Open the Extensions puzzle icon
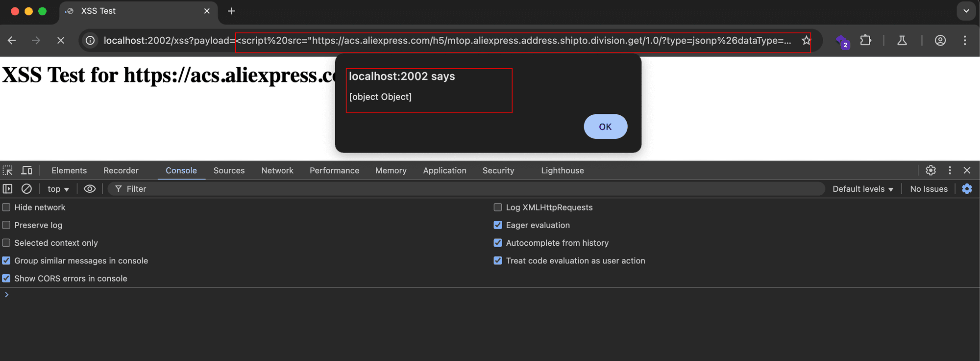This screenshot has height=361, width=980. (x=866, y=40)
